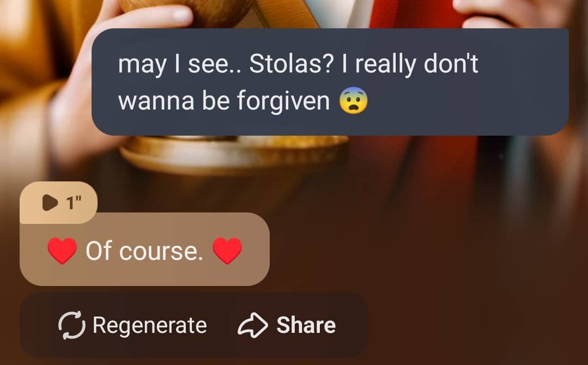Click the word "forgiven" in the message
The width and height of the screenshot is (588, 365).
[283, 101]
